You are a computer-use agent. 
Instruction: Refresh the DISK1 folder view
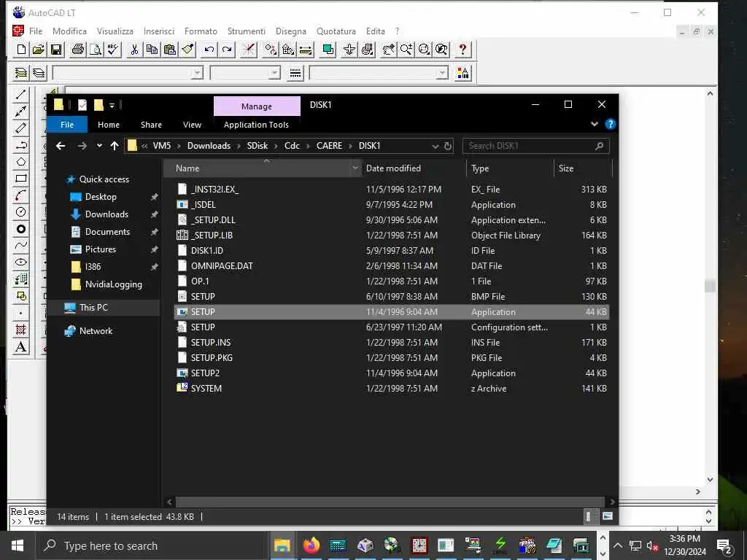coord(448,146)
